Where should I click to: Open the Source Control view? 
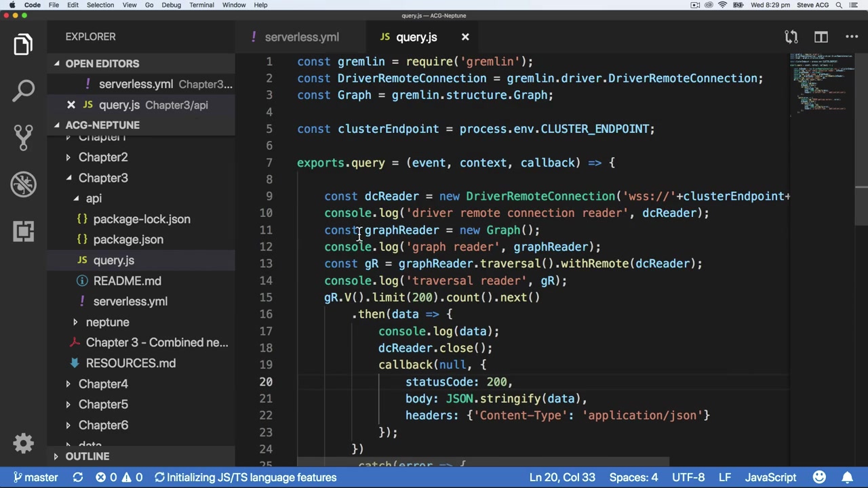tap(23, 136)
